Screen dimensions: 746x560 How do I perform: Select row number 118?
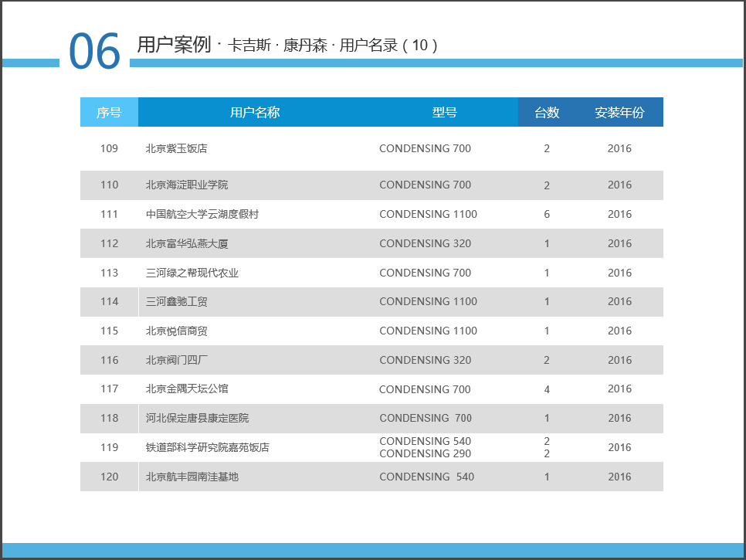pos(109,418)
